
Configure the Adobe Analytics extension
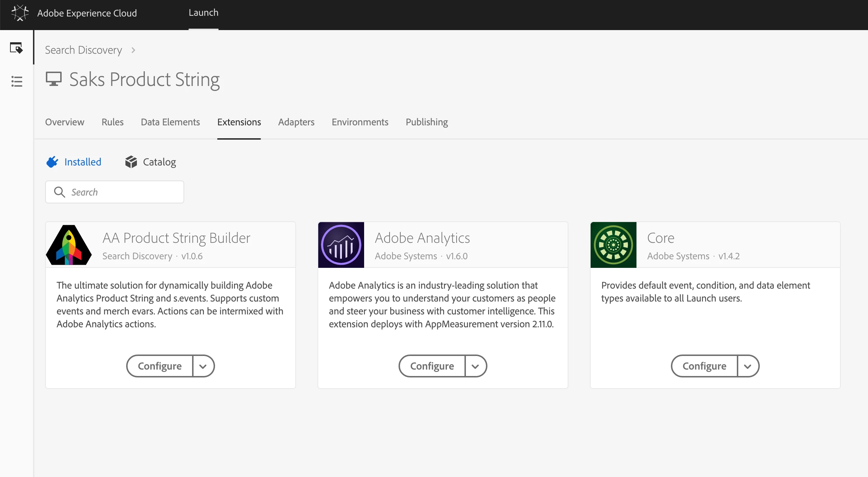tap(432, 366)
